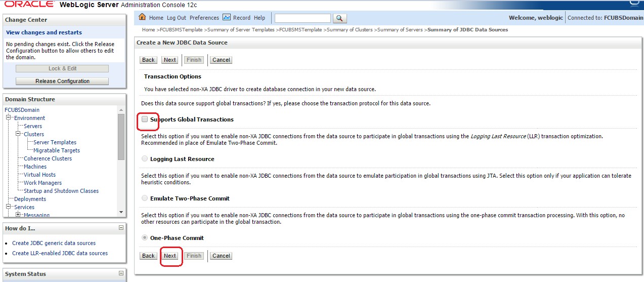Screen dimensions: 644x282
Task: Open Help from the toolbar
Action: click(x=260, y=18)
